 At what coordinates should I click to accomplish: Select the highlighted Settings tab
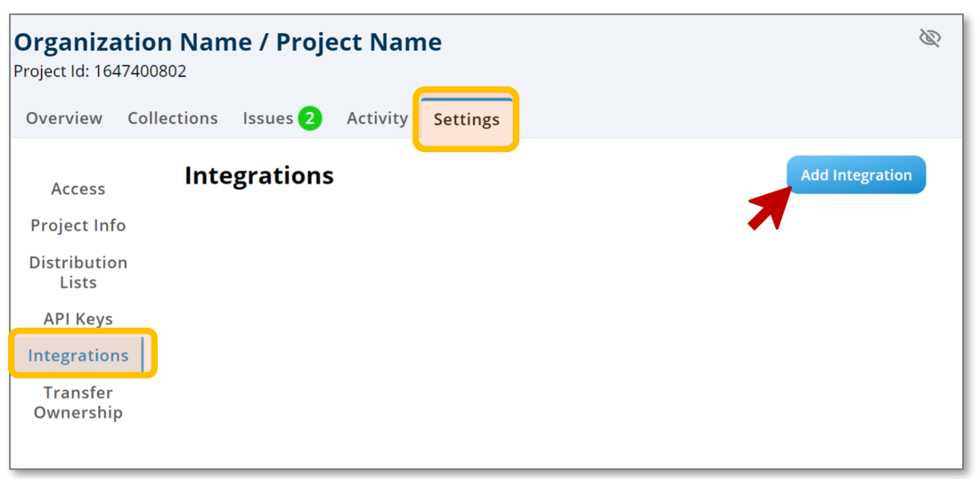click(x=466, y=119)
